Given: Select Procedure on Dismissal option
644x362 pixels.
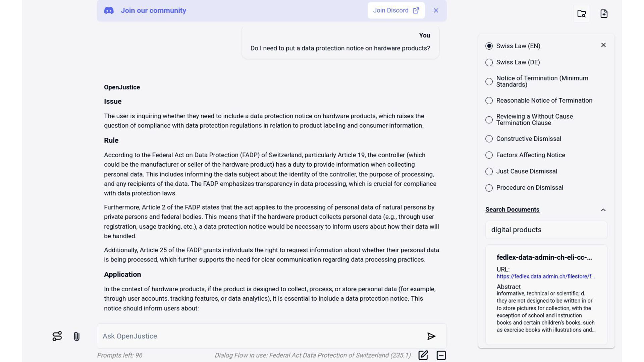Looking at the screenshot, I should 489,188.
